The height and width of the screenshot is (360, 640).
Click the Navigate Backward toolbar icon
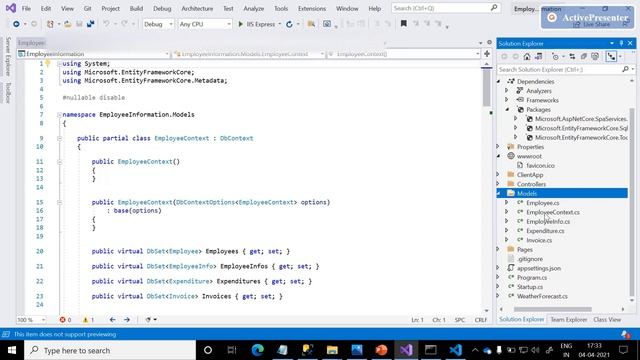coord(16,24)
